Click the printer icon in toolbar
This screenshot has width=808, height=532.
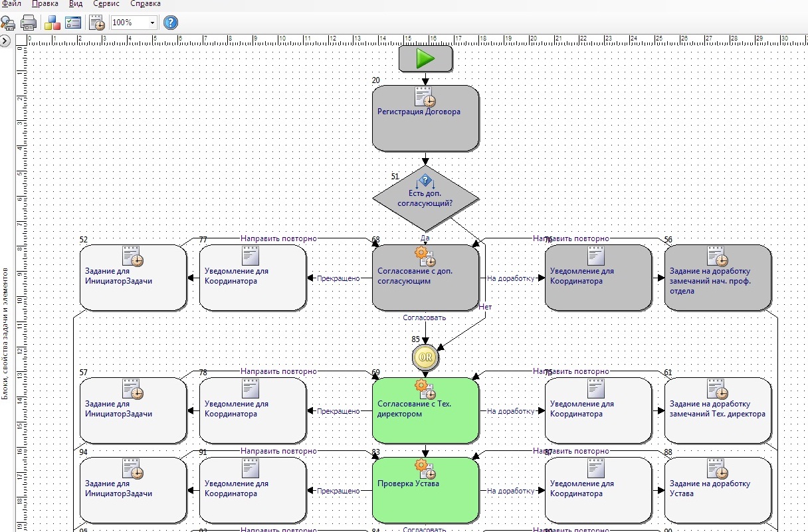click(x=29, y=23)
